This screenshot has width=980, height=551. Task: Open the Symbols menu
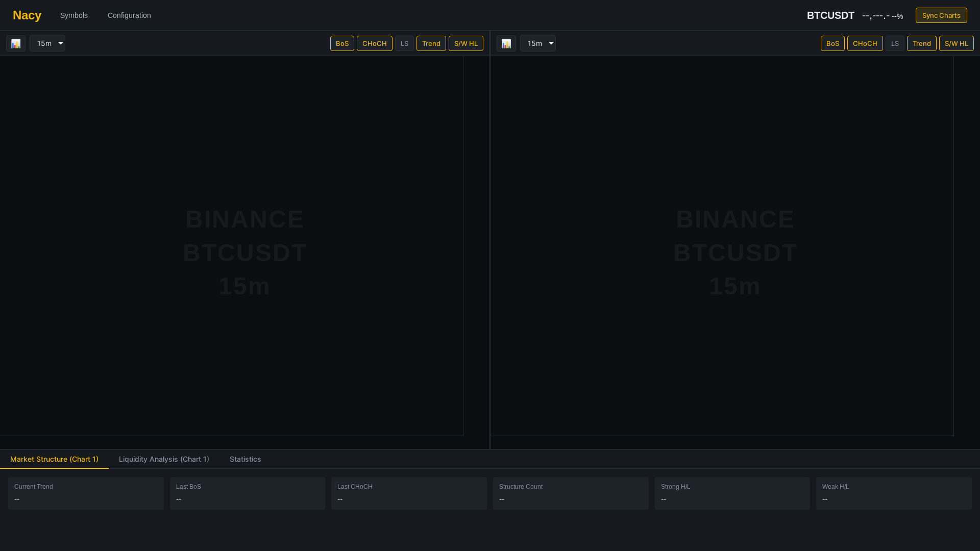pos(74,15)
